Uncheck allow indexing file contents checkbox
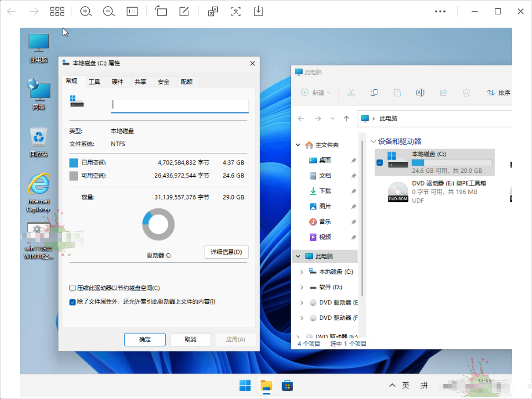 [72, 302]
